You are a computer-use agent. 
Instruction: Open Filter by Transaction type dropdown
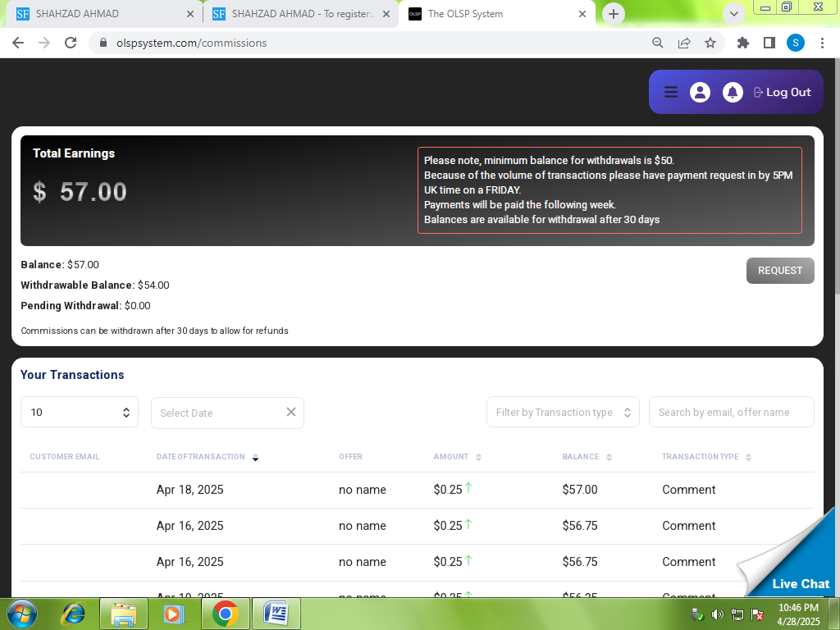point(563,412)
